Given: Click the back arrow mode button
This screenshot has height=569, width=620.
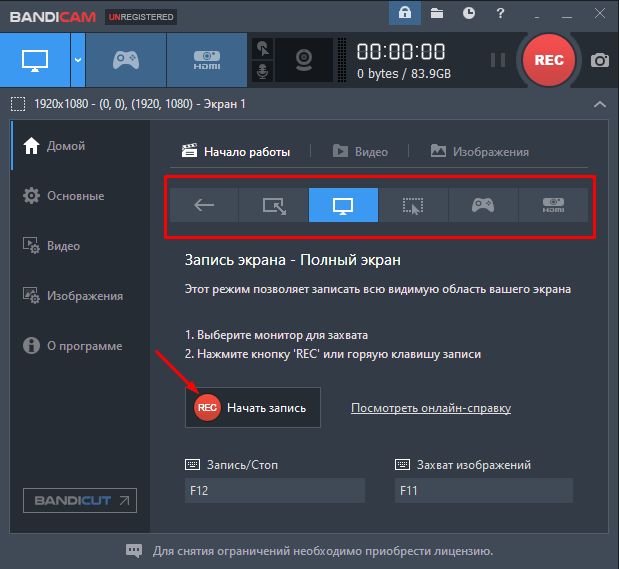Looking at the screenshot, I should point(204,205).
